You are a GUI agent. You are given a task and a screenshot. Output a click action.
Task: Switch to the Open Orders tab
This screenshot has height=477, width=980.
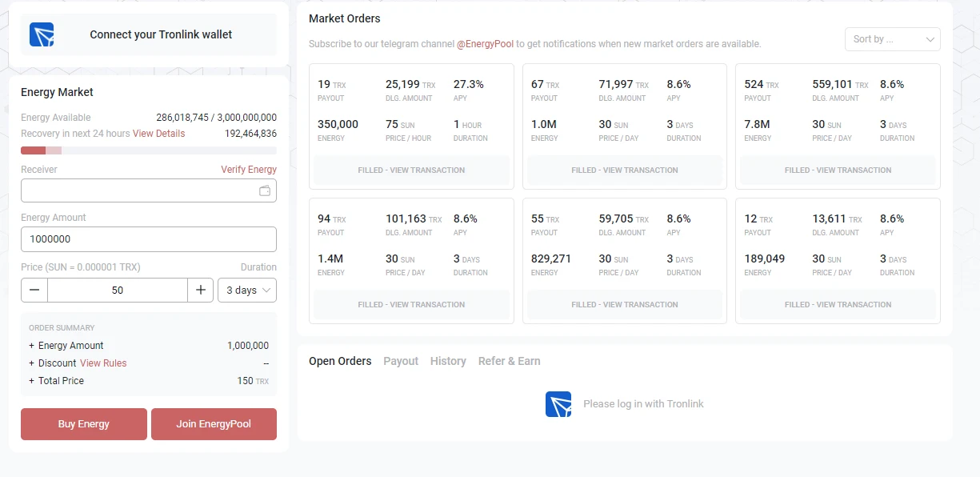(340, 361)
